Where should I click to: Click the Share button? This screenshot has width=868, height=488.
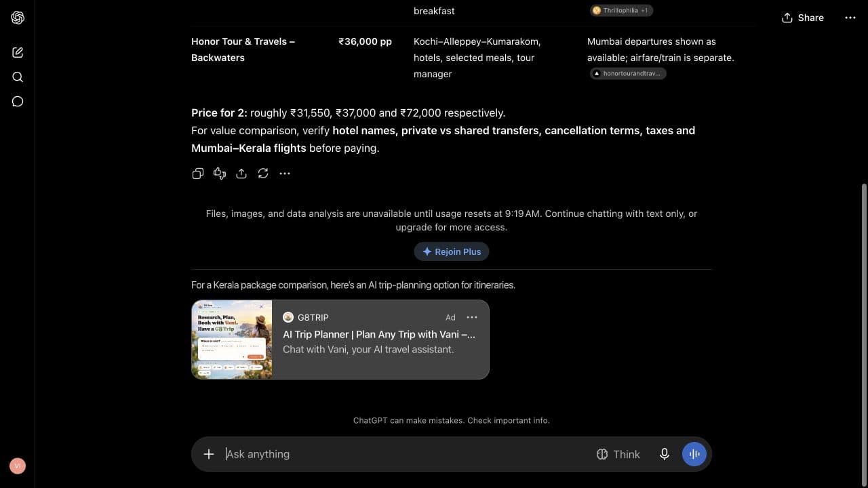(803, 18)
